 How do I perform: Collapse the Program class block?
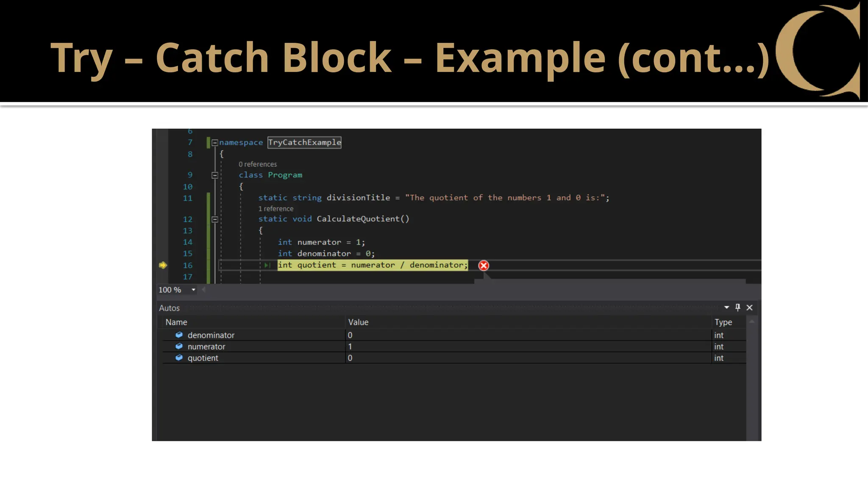215,175
